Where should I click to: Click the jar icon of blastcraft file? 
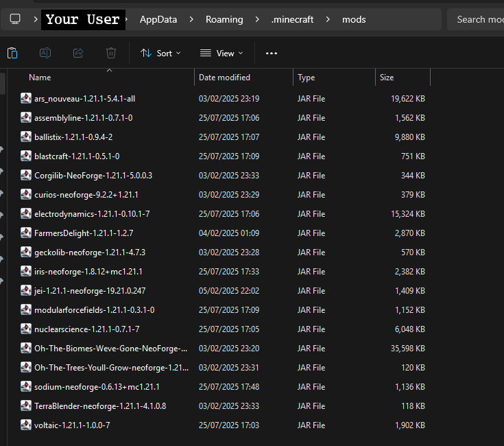[26, 156]
